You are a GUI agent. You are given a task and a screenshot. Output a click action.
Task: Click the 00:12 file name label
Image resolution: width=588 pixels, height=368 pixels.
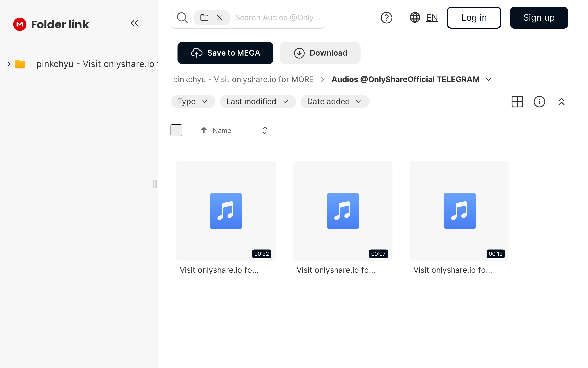(453, 270)
